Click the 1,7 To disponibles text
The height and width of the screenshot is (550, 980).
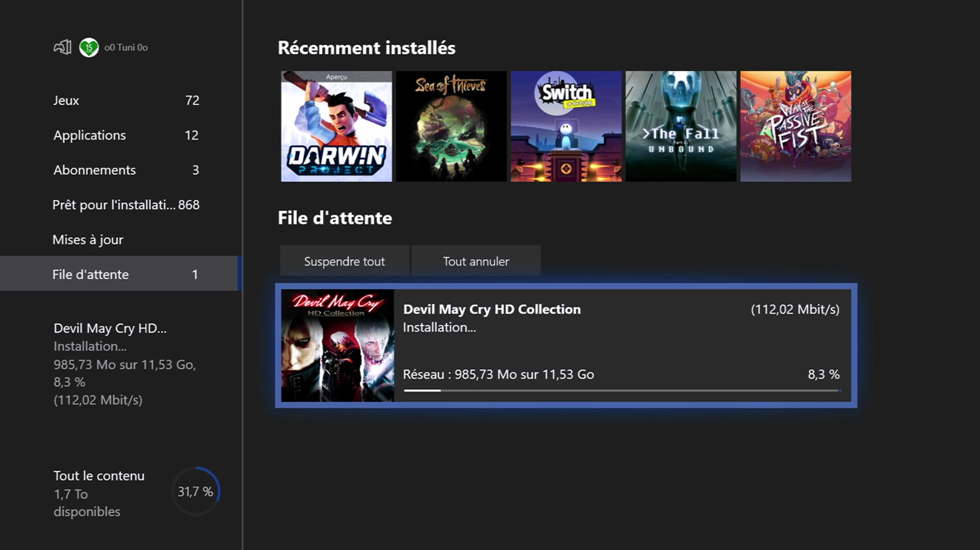tap(87, 503)
